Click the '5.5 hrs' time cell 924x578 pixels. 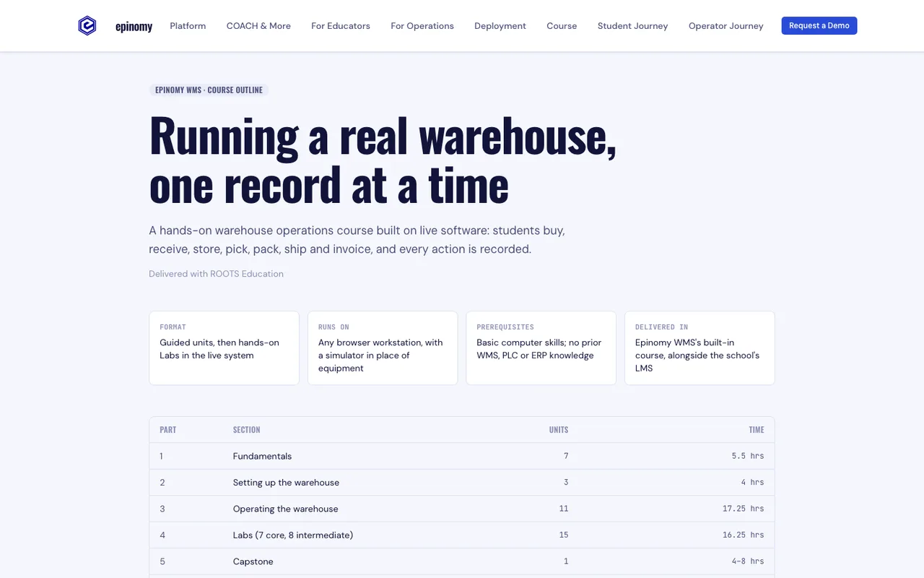click(748, 456)
